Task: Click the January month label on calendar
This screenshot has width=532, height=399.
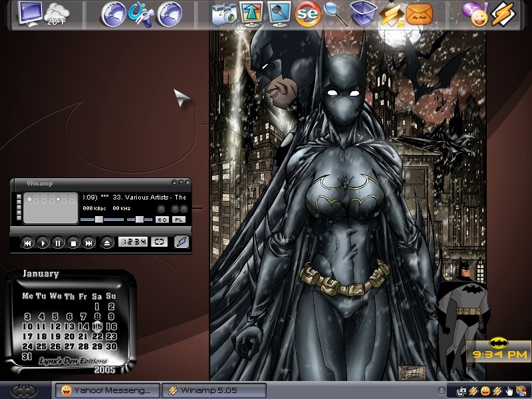Action: tap(41, 274)
